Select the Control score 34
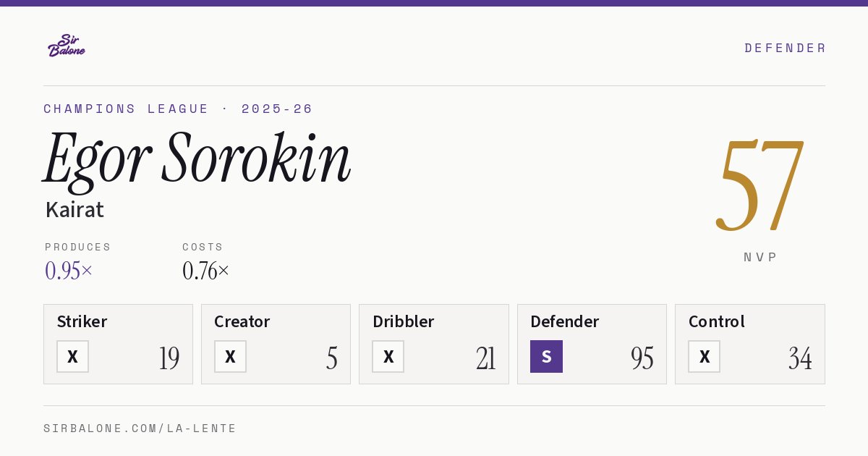This screenshot has width=868, height=456. click(800, 358)
